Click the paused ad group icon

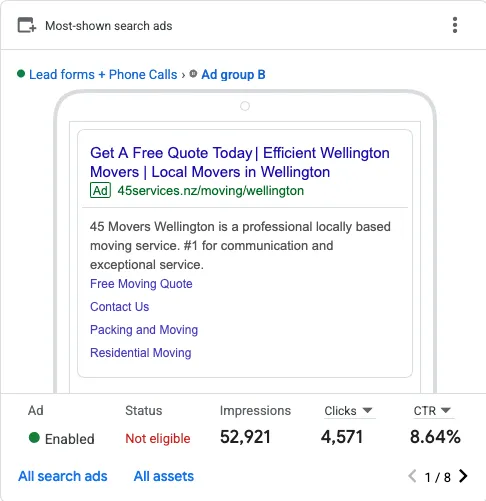tap(193, 74)
